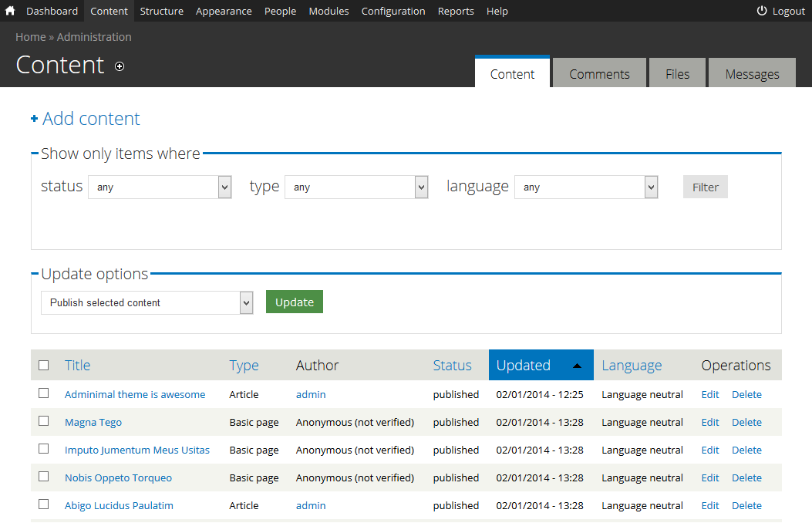Open the Nobis Oppeto Torqueo page
812x523 pixels.
118,478
